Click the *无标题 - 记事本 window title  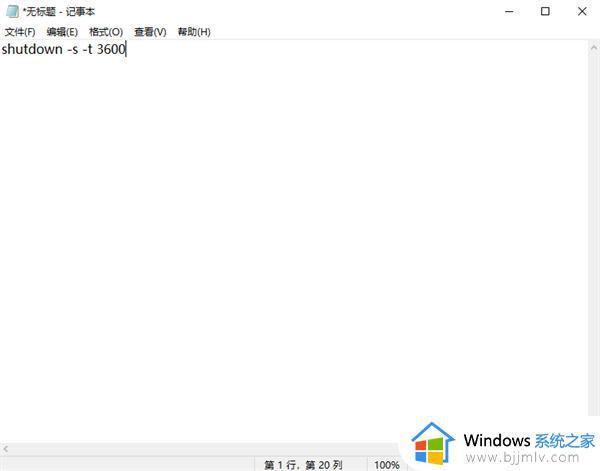coord(59,12)
